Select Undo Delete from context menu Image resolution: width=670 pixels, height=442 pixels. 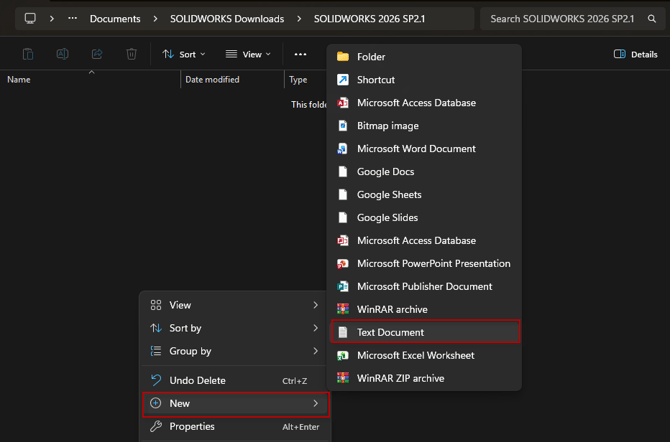tap(234, 380)
